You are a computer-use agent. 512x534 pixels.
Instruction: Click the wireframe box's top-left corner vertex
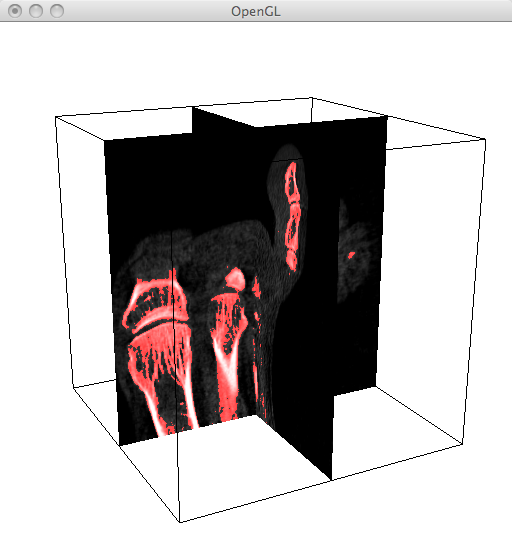coord(56,117)
